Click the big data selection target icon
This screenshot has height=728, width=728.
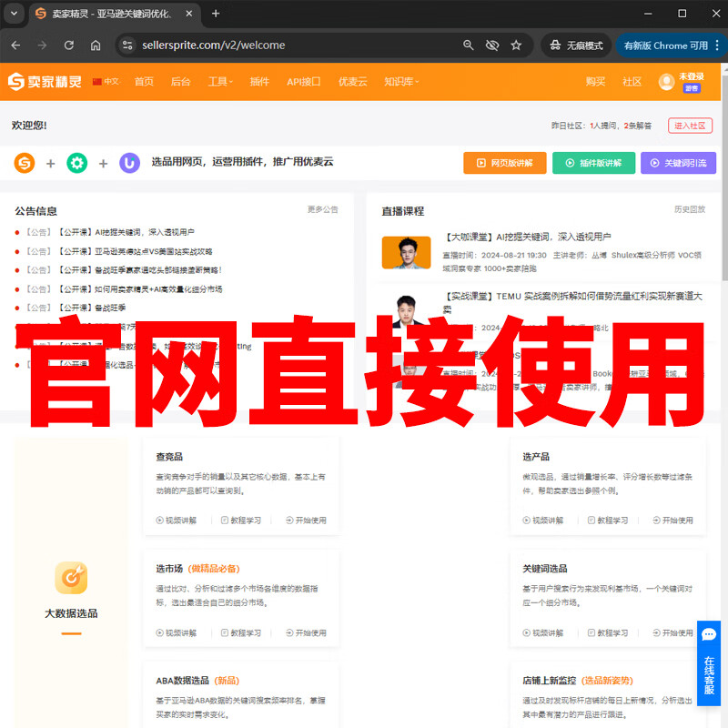[71, 577]
